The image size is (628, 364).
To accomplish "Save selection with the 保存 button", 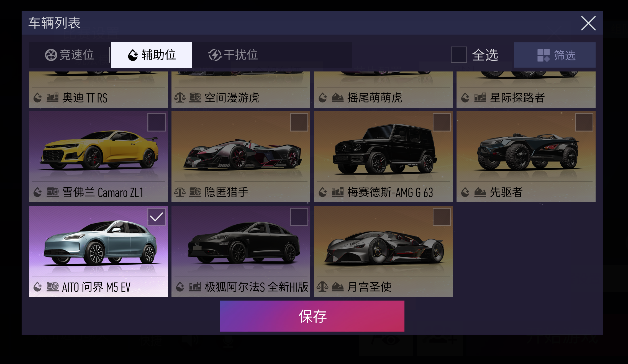I will pyautogui.click(x=312, y=316).
